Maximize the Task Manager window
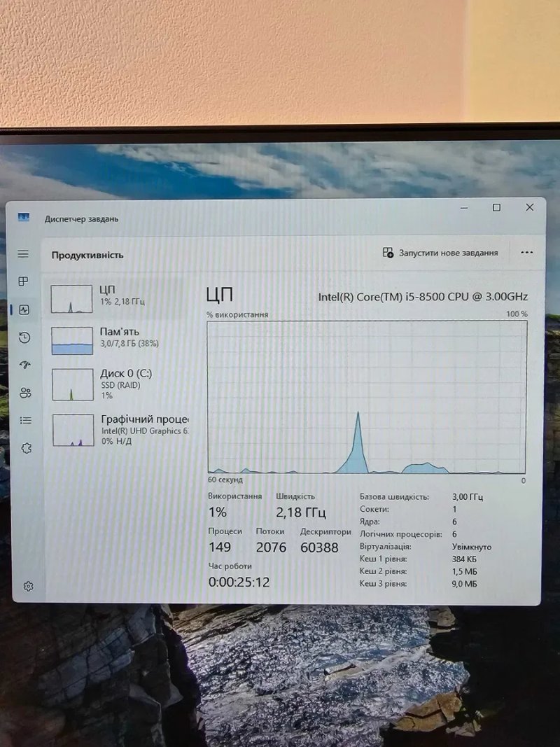The height and width of the screenshot is (747, 560). click(496, 207)
